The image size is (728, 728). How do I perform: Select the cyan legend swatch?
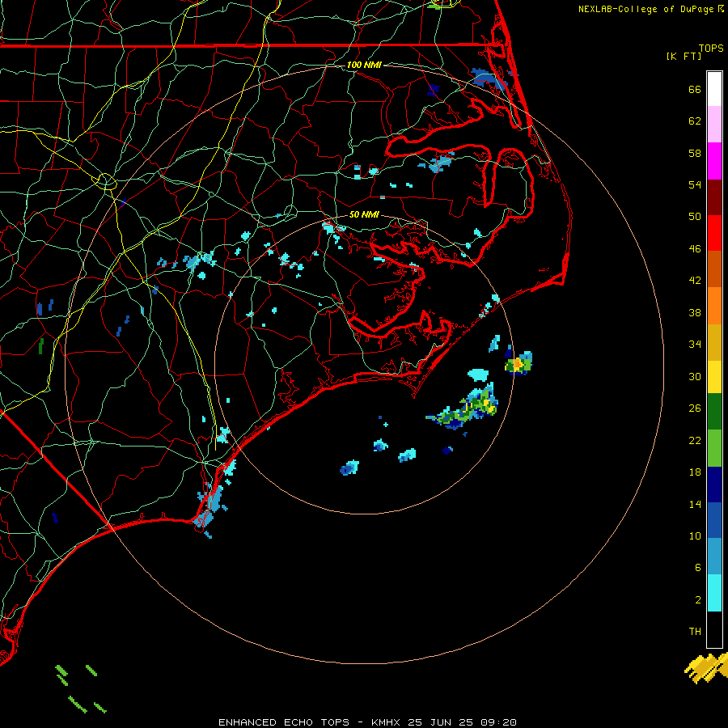[714, 593]
